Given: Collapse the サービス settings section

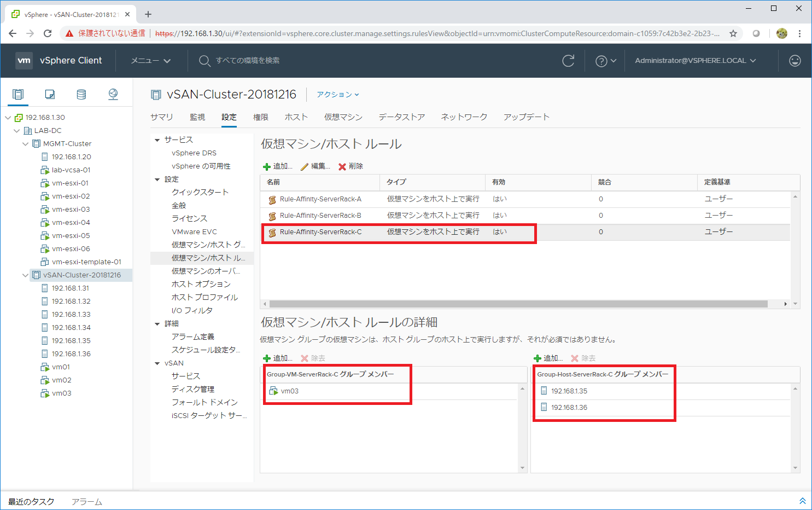Looking at the screenshot, I should pos(157,140).
